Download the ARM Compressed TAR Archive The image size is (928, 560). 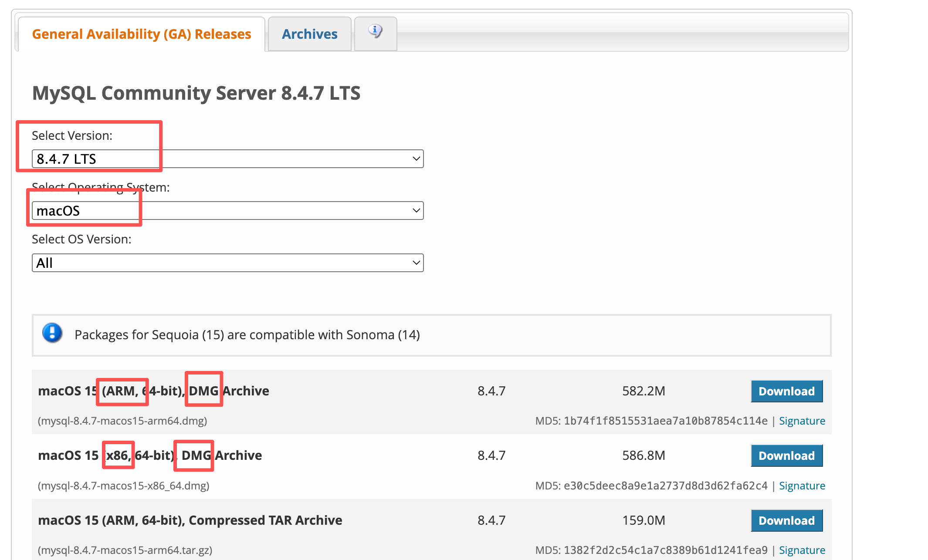786,520
